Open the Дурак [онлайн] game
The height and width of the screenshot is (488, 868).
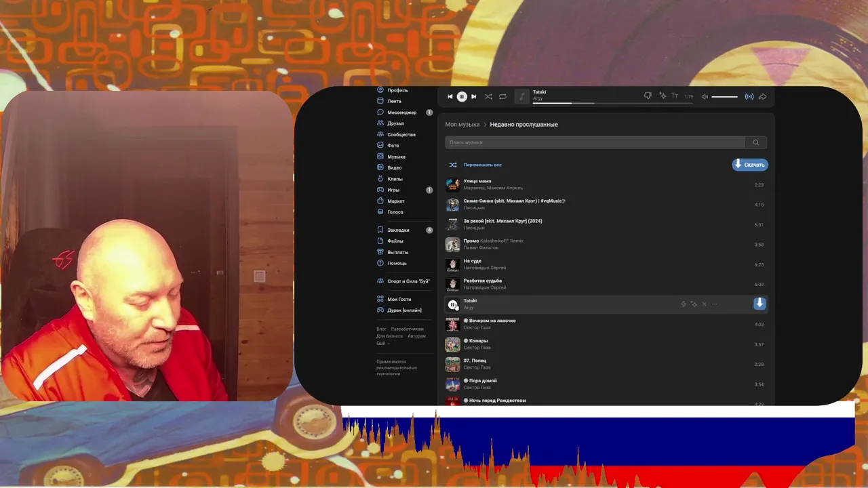pyautogui.click(x=404, y=310)
